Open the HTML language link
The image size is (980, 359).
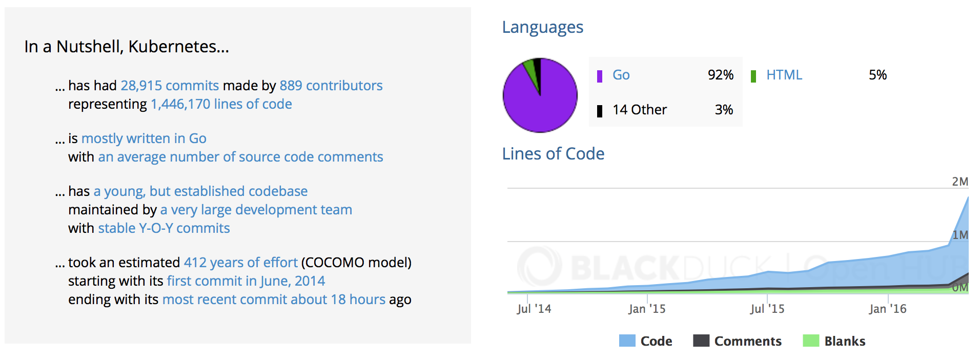coord(784,75)
